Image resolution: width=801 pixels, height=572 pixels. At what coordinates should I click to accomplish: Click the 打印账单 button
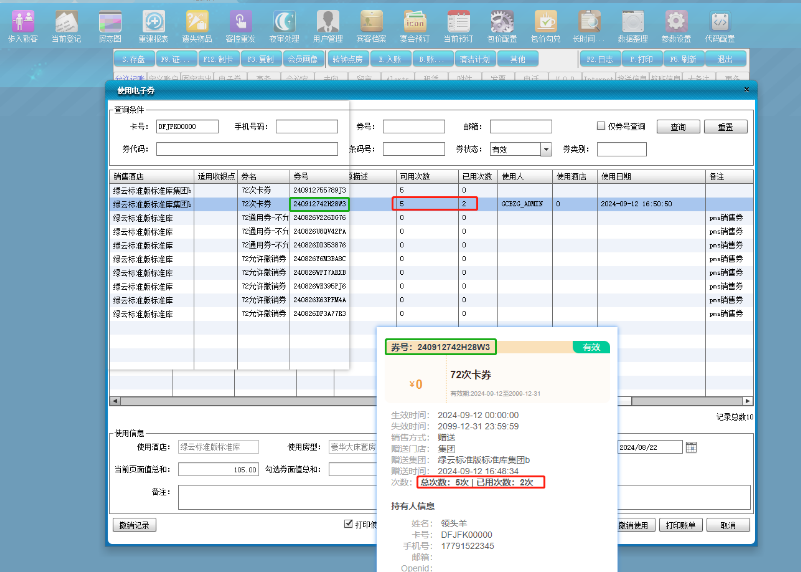[681, 525]
